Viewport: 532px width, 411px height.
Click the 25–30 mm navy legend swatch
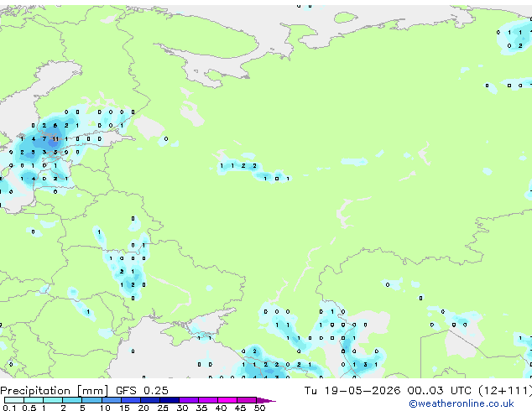(x=169, y=400)
